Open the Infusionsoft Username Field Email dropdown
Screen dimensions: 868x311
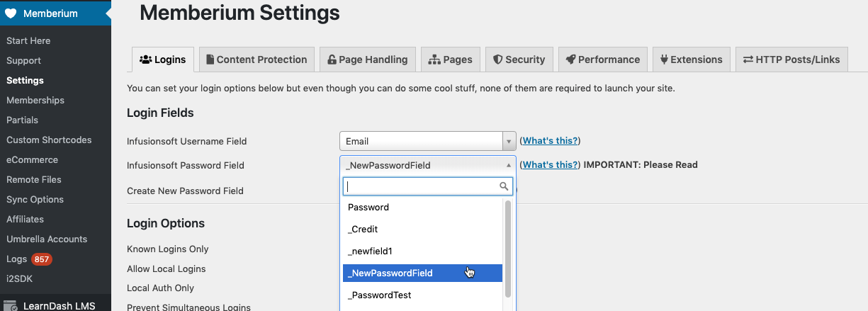pyautogui.click(x=428, y=141)
